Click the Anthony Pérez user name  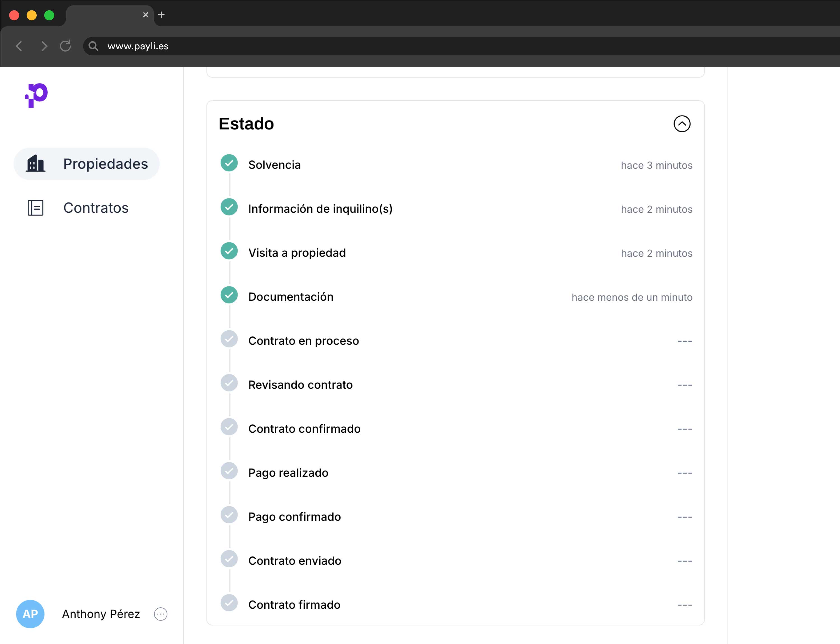pos(101,614)
